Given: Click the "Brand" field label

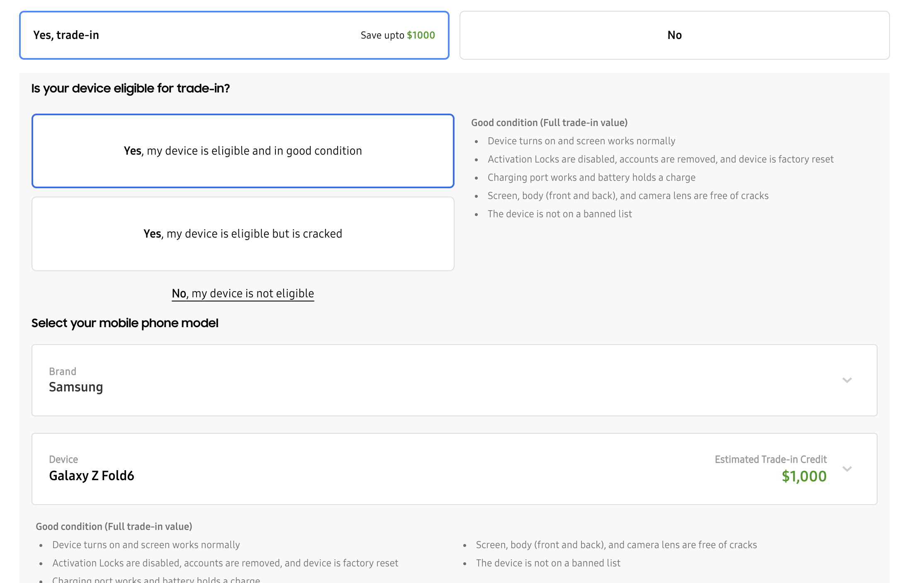Looking at the screenshot, I should (63, 372).
